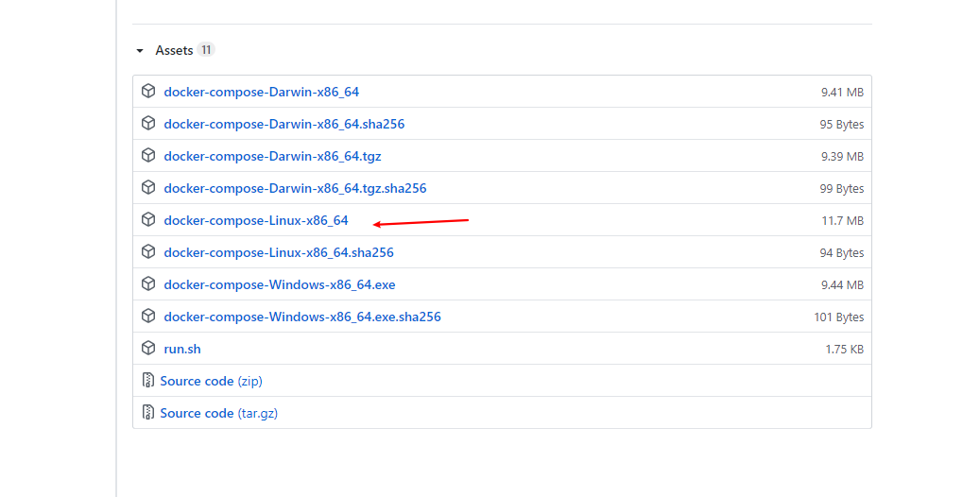Click the 1.75 KB size value
The image size is (980, 497).
click(x=844, y=350)
